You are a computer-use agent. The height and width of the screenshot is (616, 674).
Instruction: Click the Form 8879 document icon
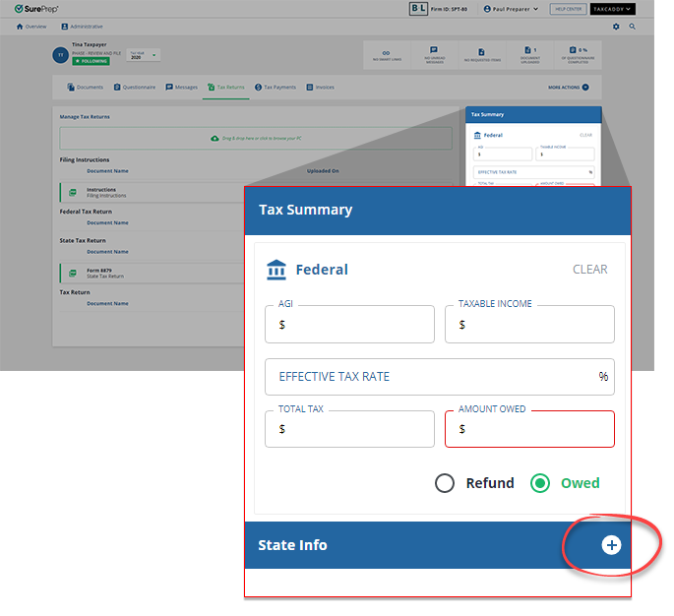[x=72, y=273]
